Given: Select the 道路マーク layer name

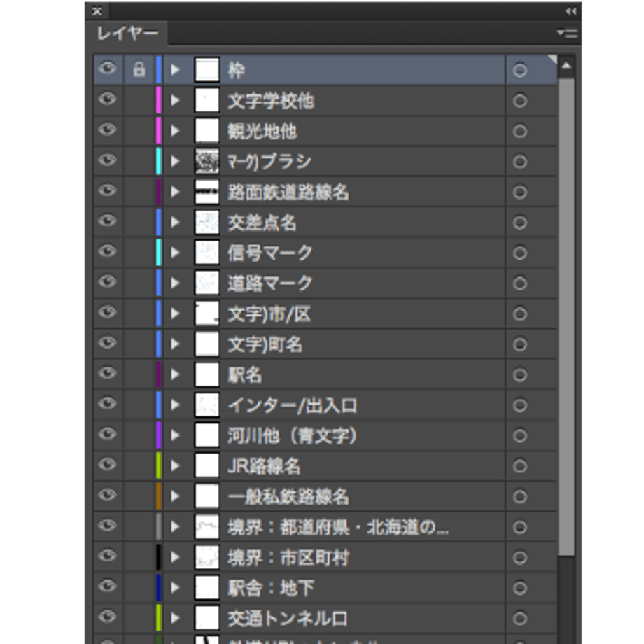Looking at the screenshot, I should (x=270, y=283).
